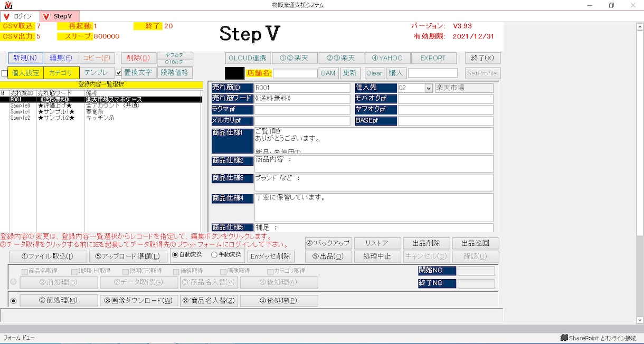Image resolution: width=644 pixels, height=344 pixels.
Task: Click the ④後処理(P) button
Action: (279, 301)
